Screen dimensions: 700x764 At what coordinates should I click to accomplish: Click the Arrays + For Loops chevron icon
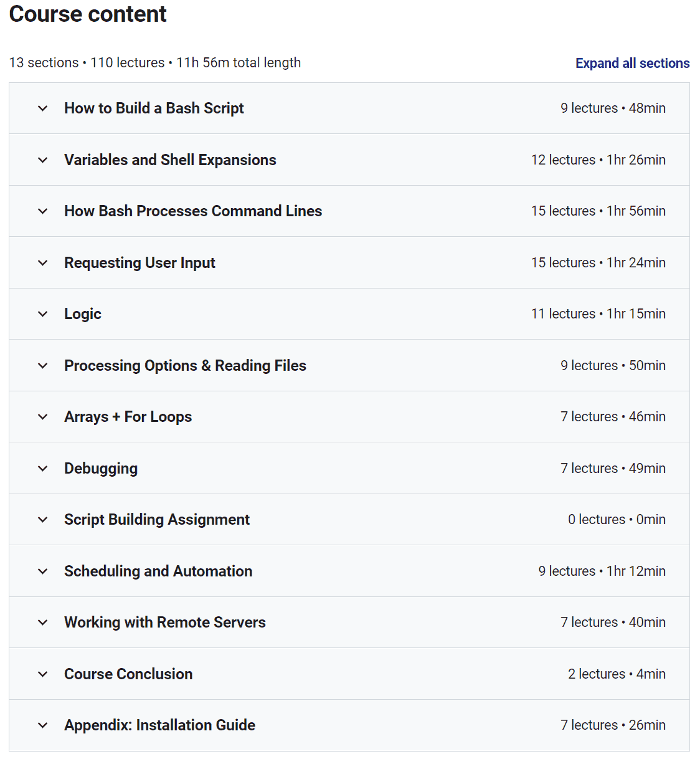(42, 417)
